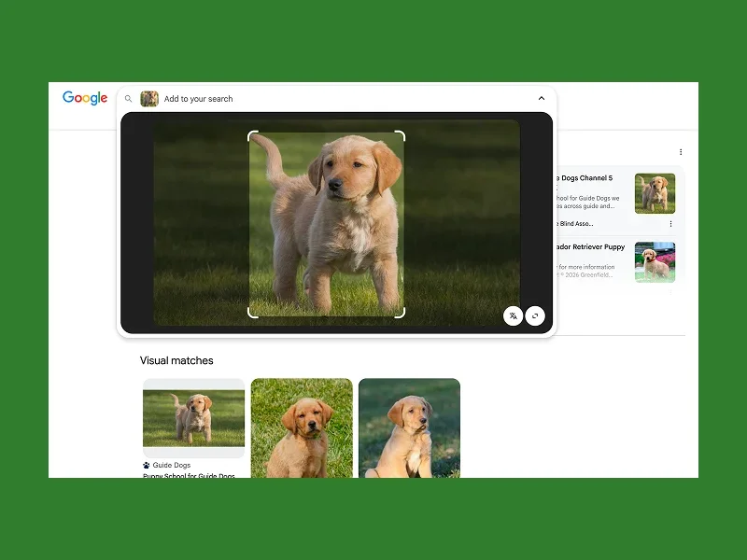Viewport: 747px width, 560px height.
Task: Click the Guide Dogs paw icon
Action: [147, 465]
